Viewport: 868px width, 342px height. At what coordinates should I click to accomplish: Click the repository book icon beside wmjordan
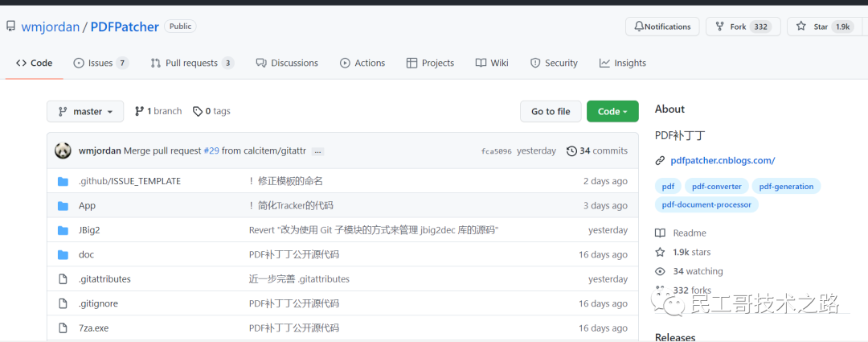(10, 26)
